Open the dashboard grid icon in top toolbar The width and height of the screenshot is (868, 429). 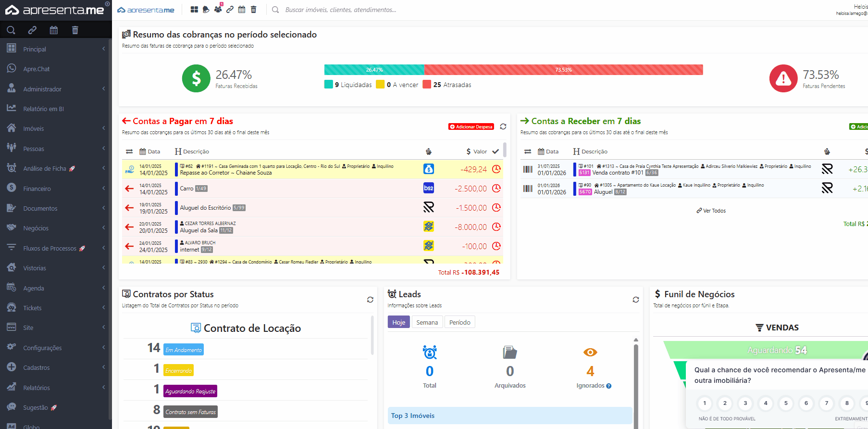(194, 10)
